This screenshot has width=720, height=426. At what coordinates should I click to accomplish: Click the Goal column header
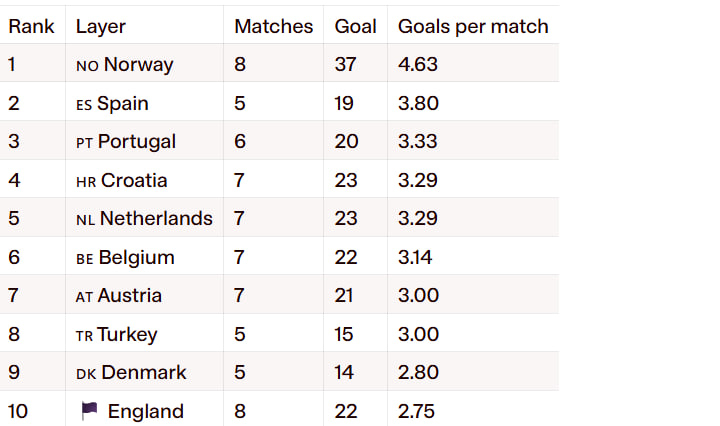(355, 26)
